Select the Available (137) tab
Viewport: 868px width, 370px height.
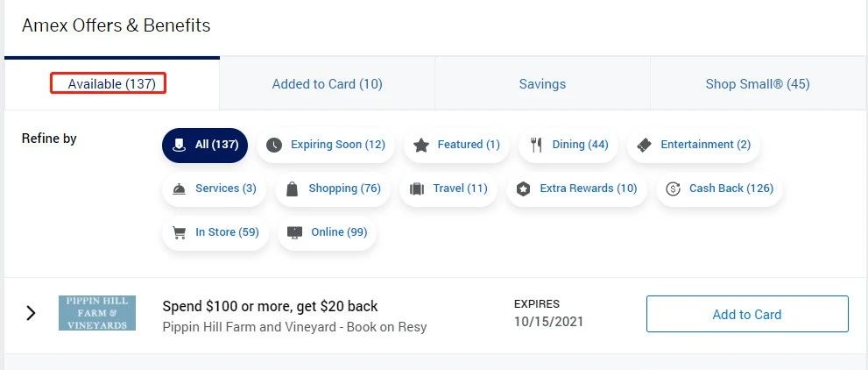[111, 84]
